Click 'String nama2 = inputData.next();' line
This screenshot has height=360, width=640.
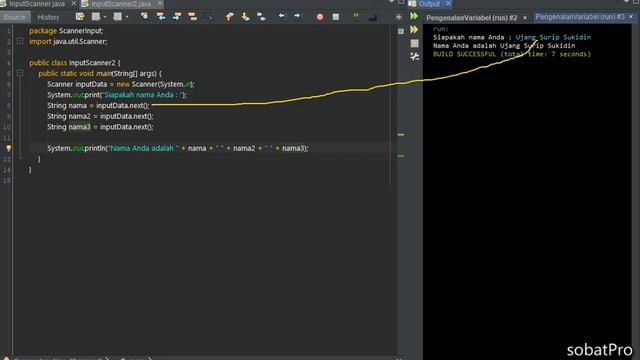pyautogui.click(x=100, y=116)
